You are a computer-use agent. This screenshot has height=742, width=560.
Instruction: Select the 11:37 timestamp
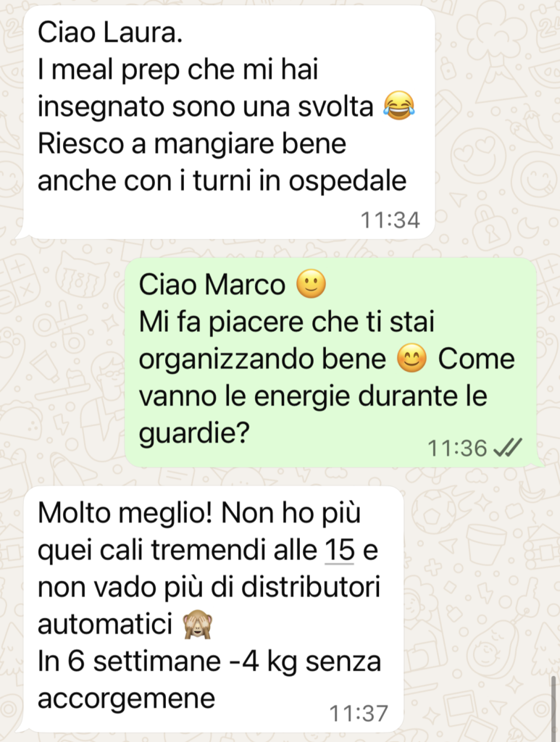pos(359,713)
